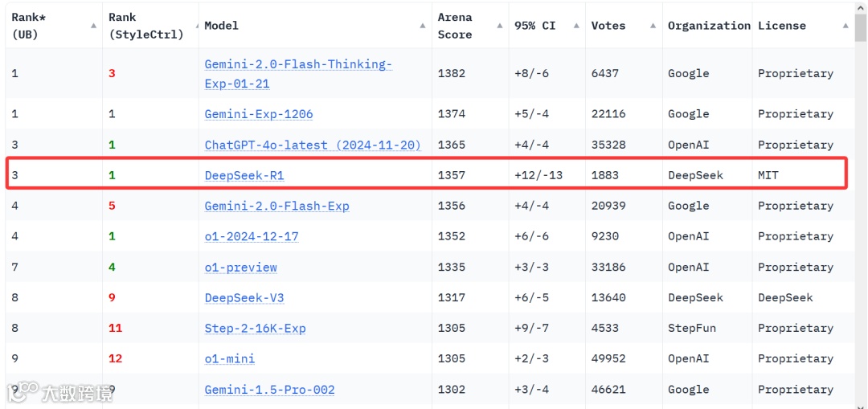
Task: Click the Rank (UB) value 7
Action: tap(15, 268)
